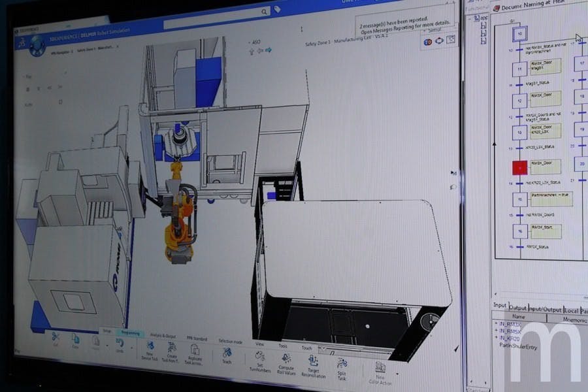The image size is (588, 392).
Task: Click the Split Task icon
Action: (342, 363)
